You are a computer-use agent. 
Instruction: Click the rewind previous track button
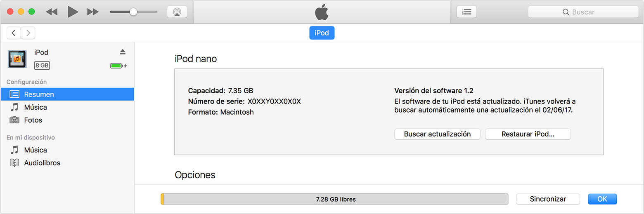coord(52,12)
